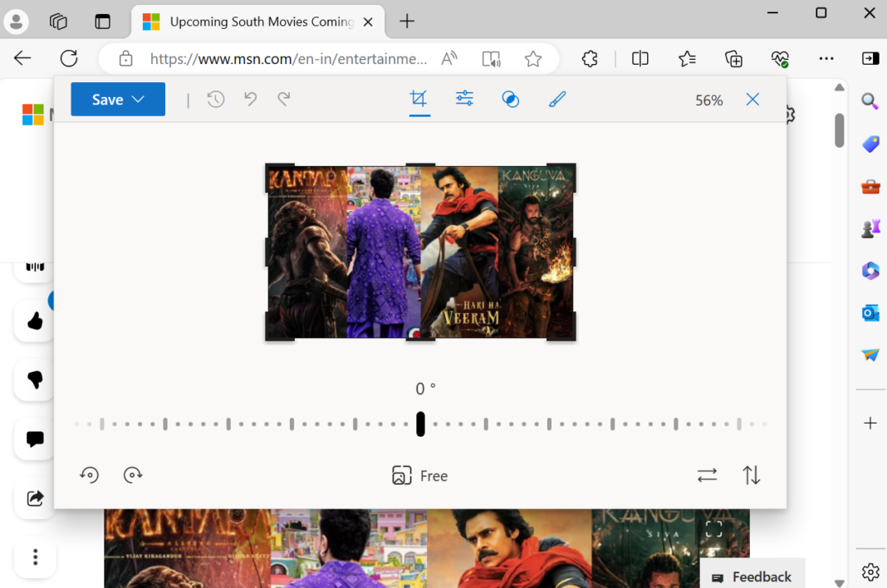
Task: Open a new browser tab
Action: 406,22
